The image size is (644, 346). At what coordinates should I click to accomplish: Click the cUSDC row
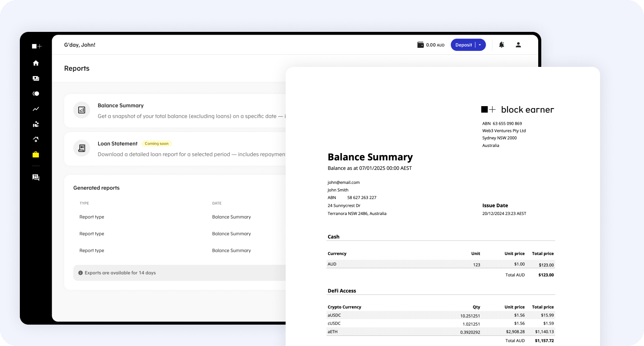pos(441,323)
